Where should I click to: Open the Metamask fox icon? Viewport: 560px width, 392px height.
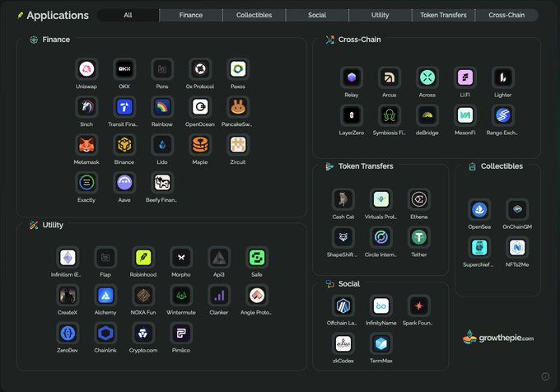click(x=86, y=145)
